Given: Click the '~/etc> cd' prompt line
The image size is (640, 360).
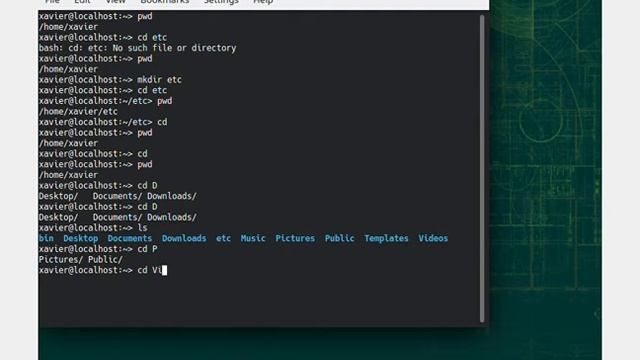Looking at the screenshot, I should point(103,122).
